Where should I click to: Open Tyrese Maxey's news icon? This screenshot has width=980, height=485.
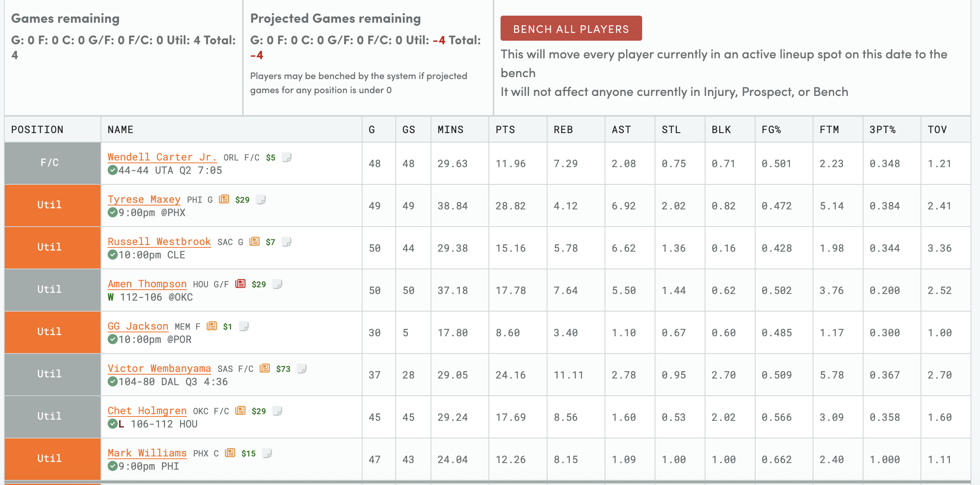224,199
